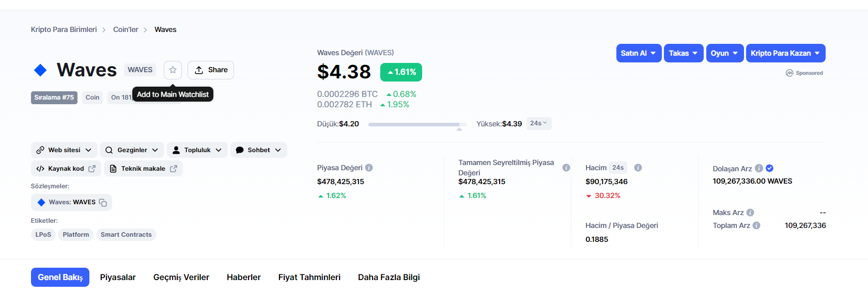Click the Sıralama #75 badge

coord(54,97)
